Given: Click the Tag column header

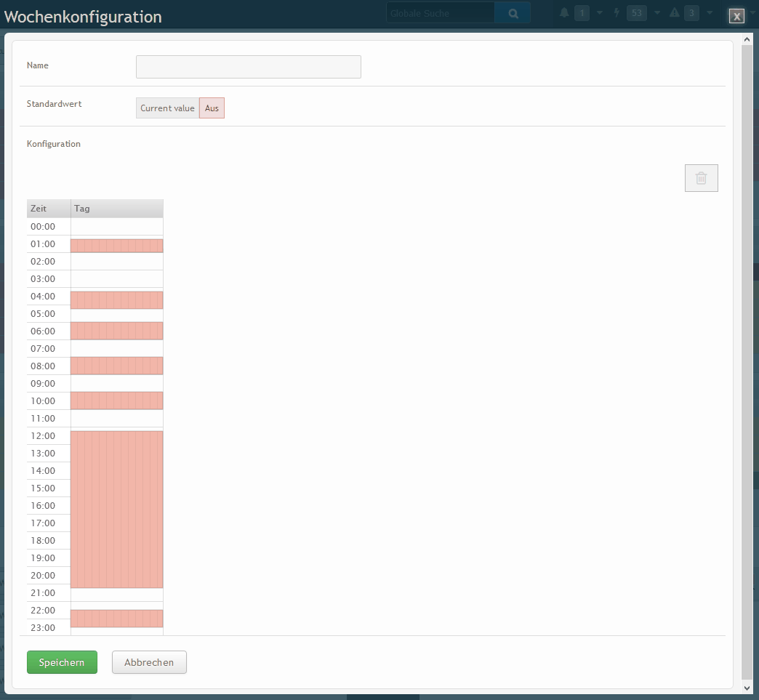Looking at the screenshot, I should [x=116, y=209].
